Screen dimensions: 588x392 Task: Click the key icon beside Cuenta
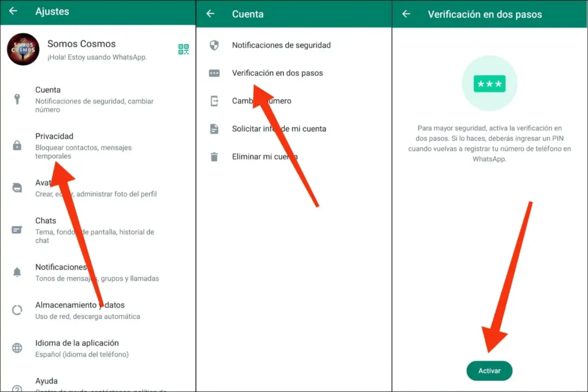pyautogui.click(x=17, y=99)
